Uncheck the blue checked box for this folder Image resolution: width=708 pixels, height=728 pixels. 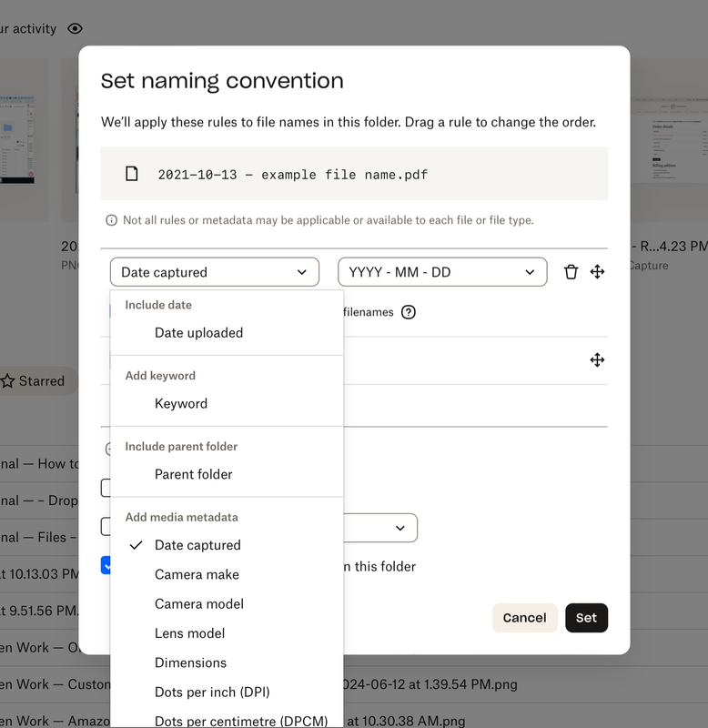pos(106,566)
